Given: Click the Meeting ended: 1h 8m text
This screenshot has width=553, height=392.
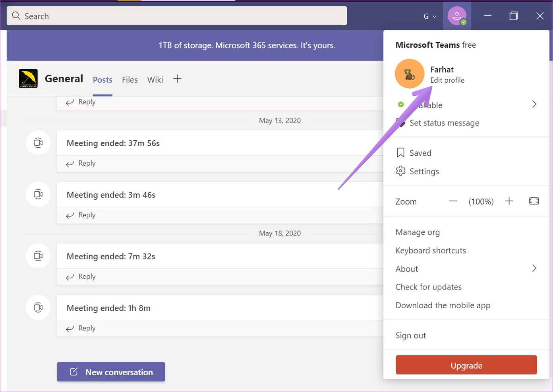Looking at the screenshot, I should click(x=108, y=308).
